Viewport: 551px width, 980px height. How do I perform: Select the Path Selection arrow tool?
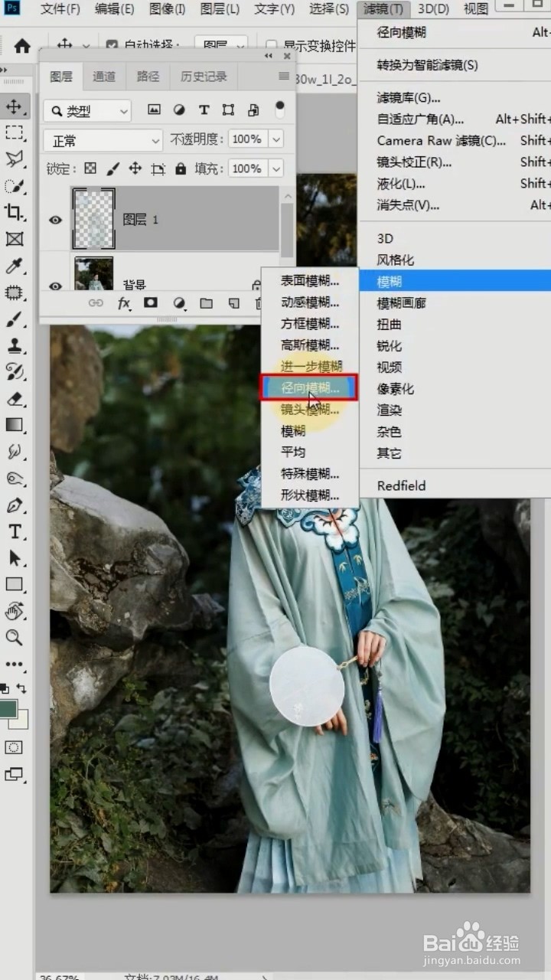pyautogui.click(x=15, y=558)
